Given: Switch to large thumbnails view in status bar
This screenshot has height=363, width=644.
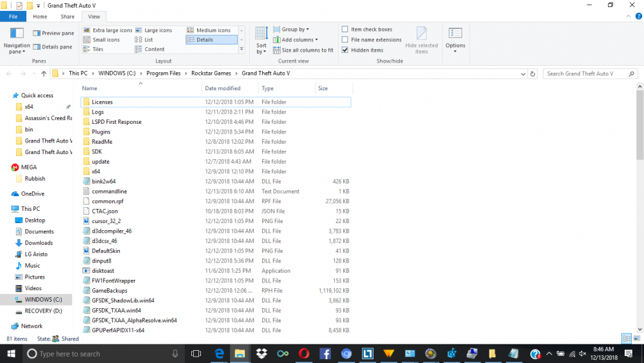Looking at the screenshot, I should point(637,338).
